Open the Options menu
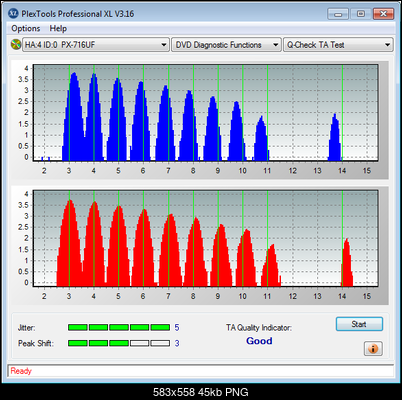402x400 pixels. (26, 29)
